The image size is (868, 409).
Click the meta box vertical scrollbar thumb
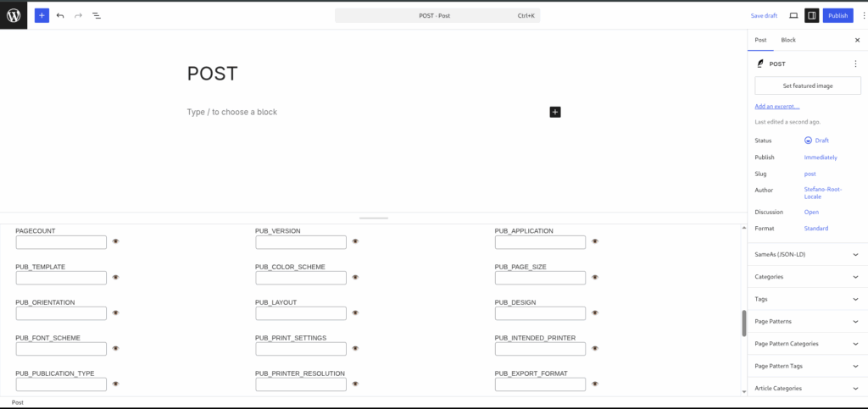point(744,323)
